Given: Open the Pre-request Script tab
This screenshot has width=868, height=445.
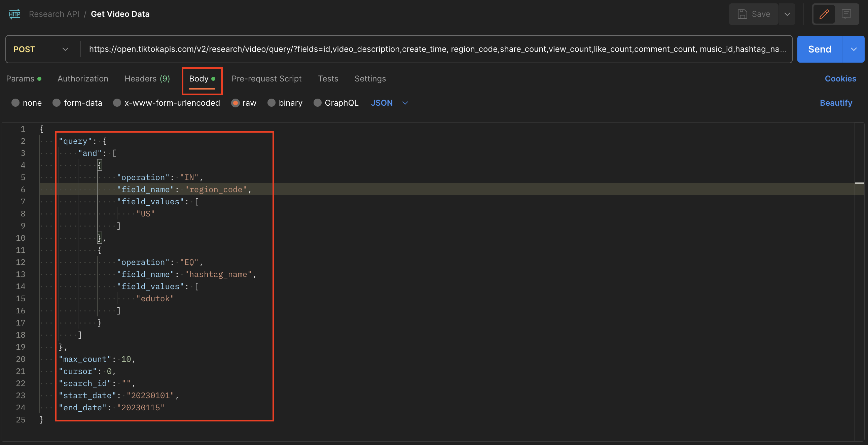Looking at the screenshot, I should [266, 78].
